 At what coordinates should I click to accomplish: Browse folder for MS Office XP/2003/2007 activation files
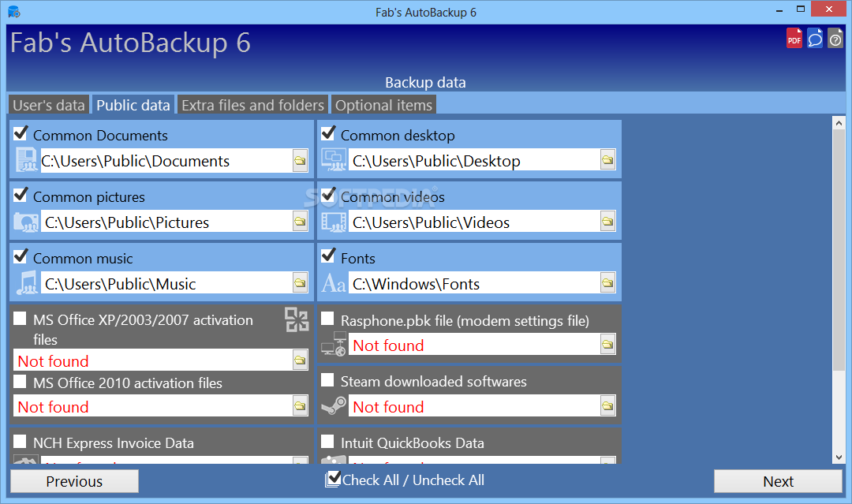coord(300,360)
